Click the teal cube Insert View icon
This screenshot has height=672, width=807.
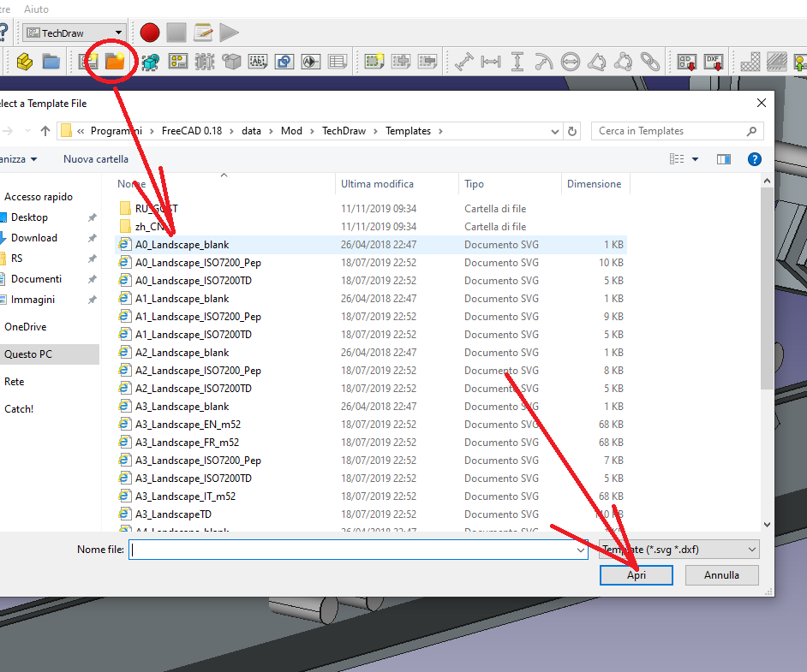150,62
